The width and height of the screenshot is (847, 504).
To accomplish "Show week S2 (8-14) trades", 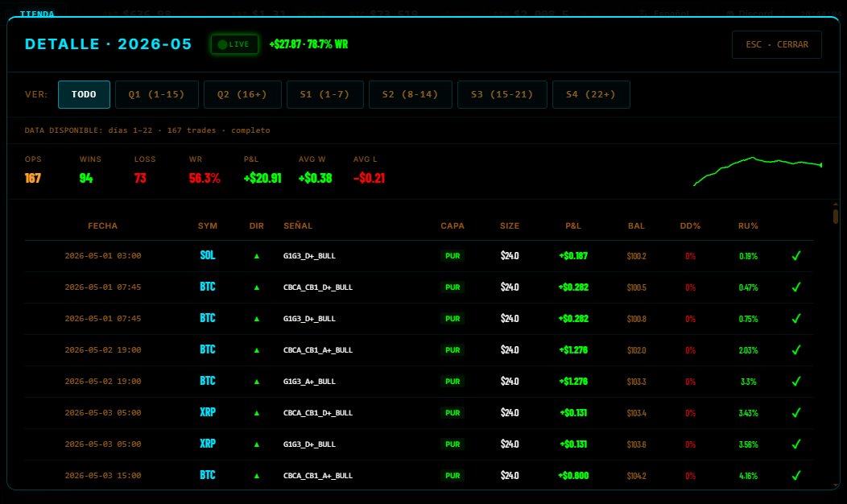I will pos(411,94).
